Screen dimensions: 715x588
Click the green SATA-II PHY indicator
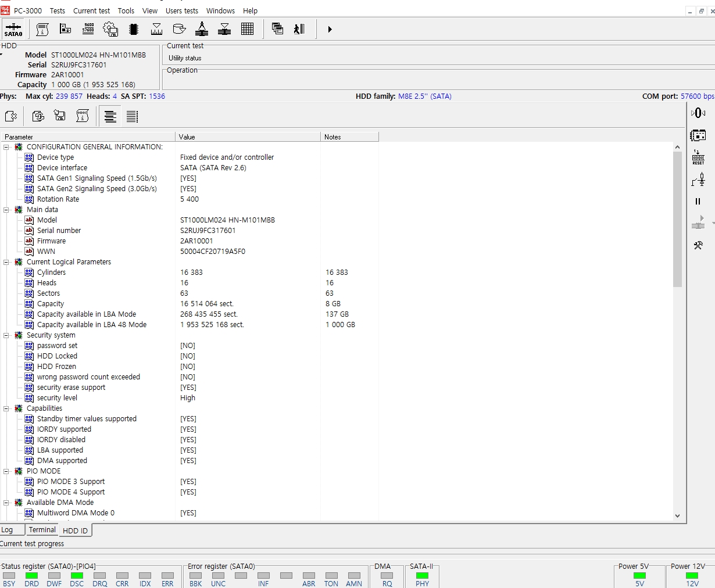tap(422, 575)
